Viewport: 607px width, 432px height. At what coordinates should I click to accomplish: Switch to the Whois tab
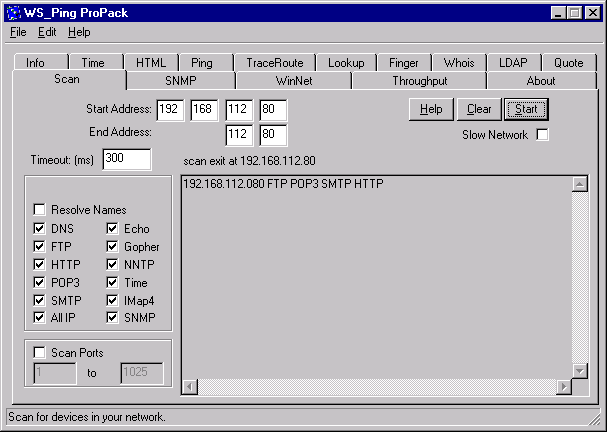pos(459,63)
